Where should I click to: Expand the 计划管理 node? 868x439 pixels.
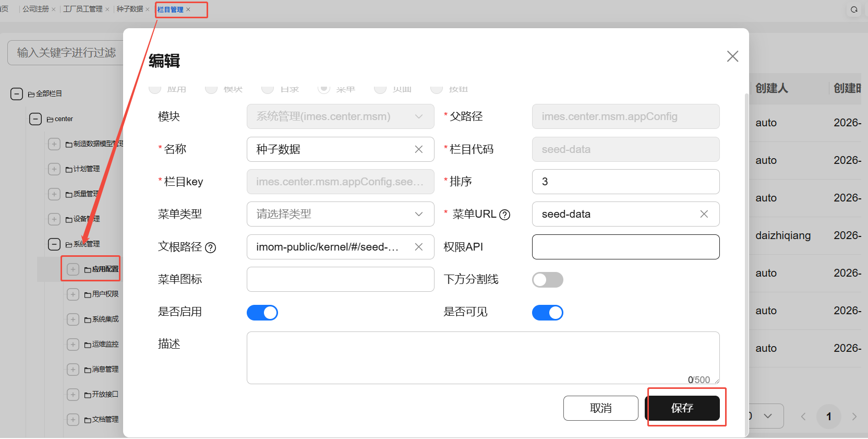click(54, 169)
